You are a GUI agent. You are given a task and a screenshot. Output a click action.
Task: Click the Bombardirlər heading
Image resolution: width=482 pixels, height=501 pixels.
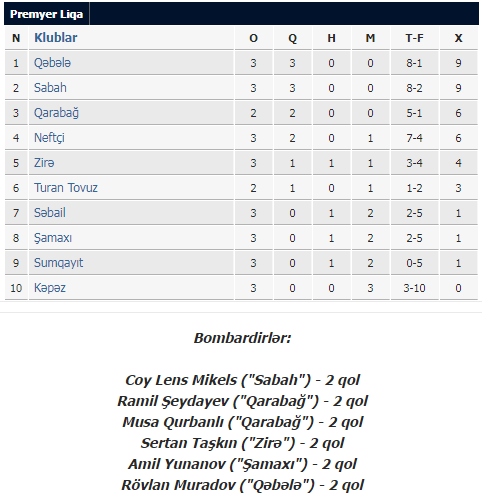(242, 338)
